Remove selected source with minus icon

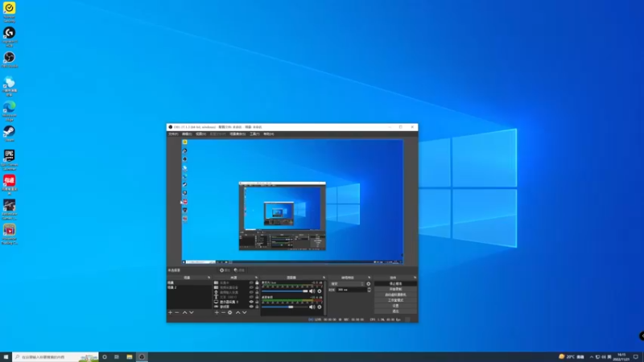224,312
